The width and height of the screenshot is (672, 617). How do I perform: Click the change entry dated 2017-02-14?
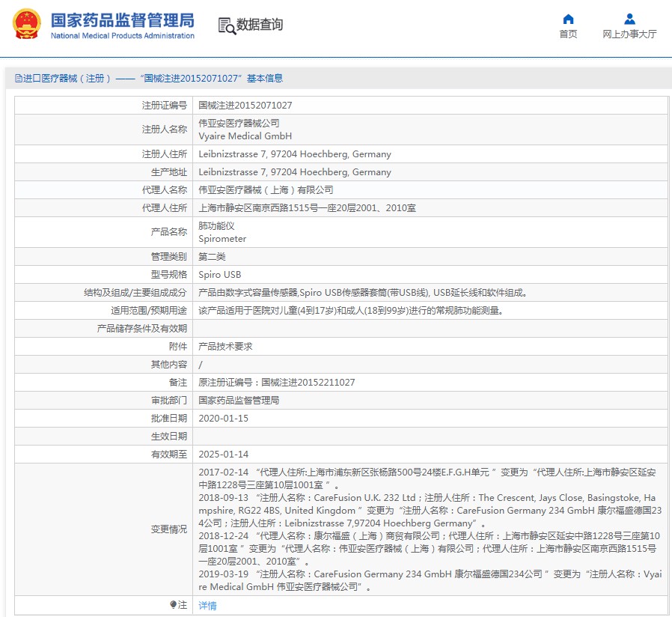pyautogui.click(x=427, y=478)
